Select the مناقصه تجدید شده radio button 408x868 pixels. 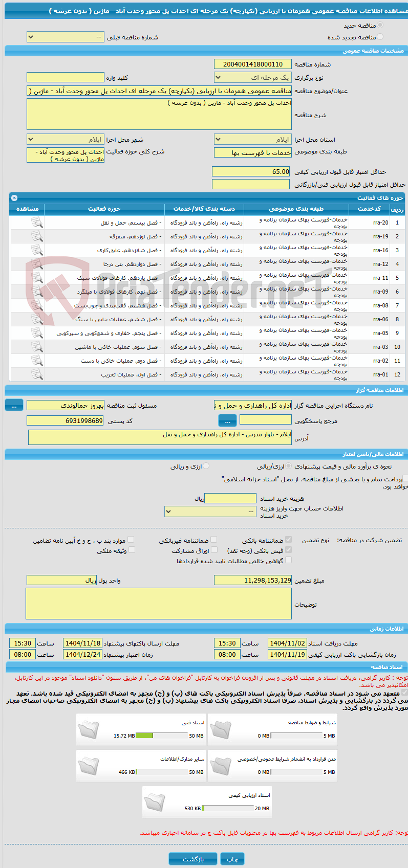380,37
